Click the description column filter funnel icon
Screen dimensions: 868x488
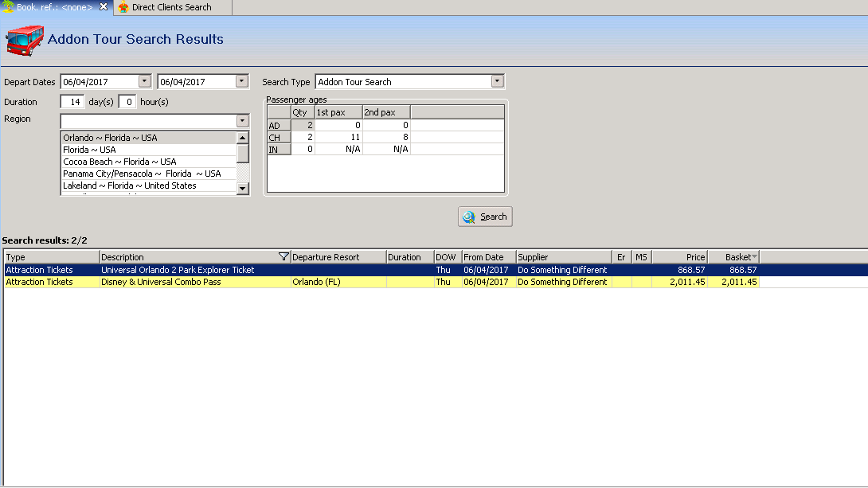[283, 256]
